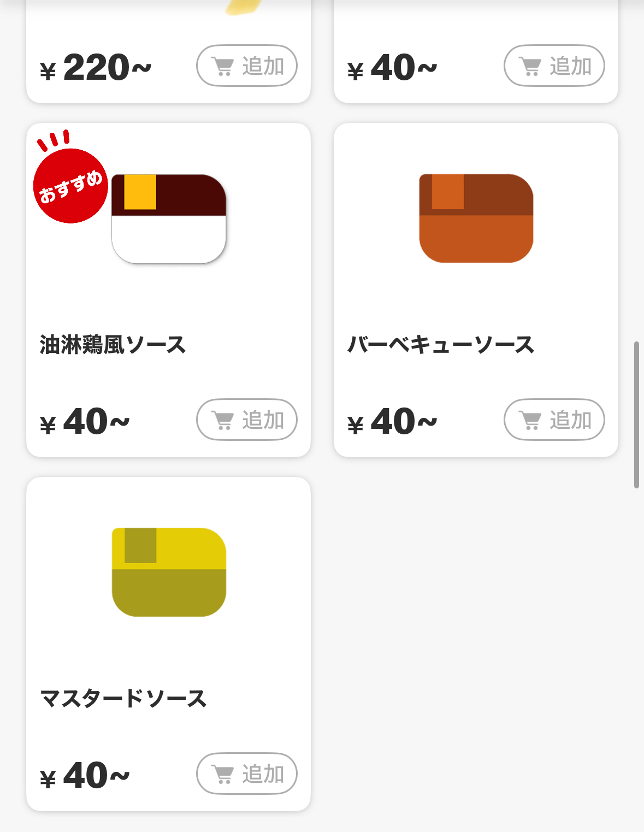644x832 pixels.
Task: Click cart icon on バーベキューソース card
Action: 530,420
